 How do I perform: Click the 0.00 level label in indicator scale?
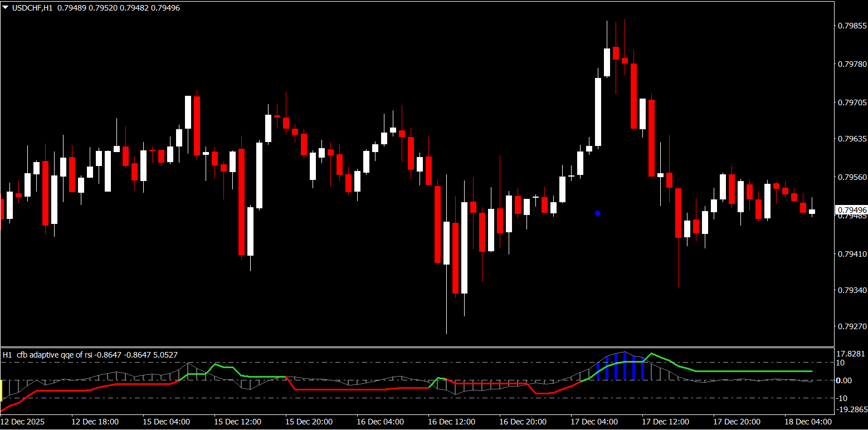point(844,380)
